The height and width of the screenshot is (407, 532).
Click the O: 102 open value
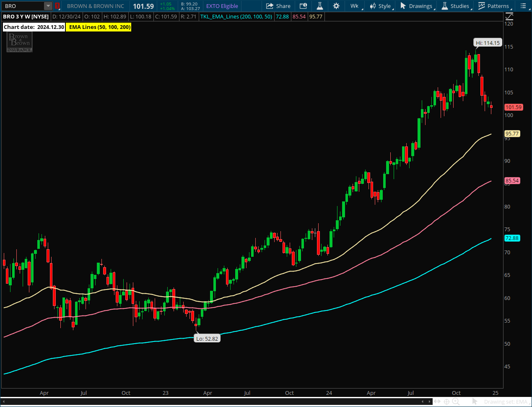tap(92, 17)
